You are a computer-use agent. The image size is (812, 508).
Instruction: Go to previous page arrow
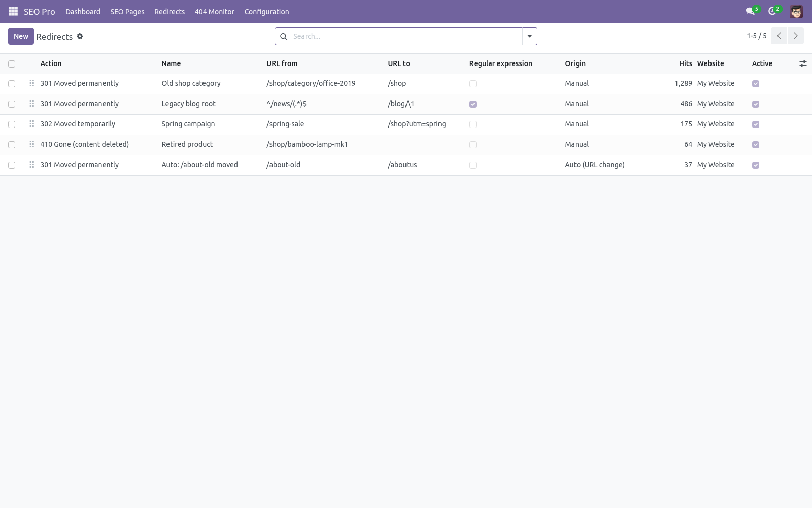coord(779,36)
